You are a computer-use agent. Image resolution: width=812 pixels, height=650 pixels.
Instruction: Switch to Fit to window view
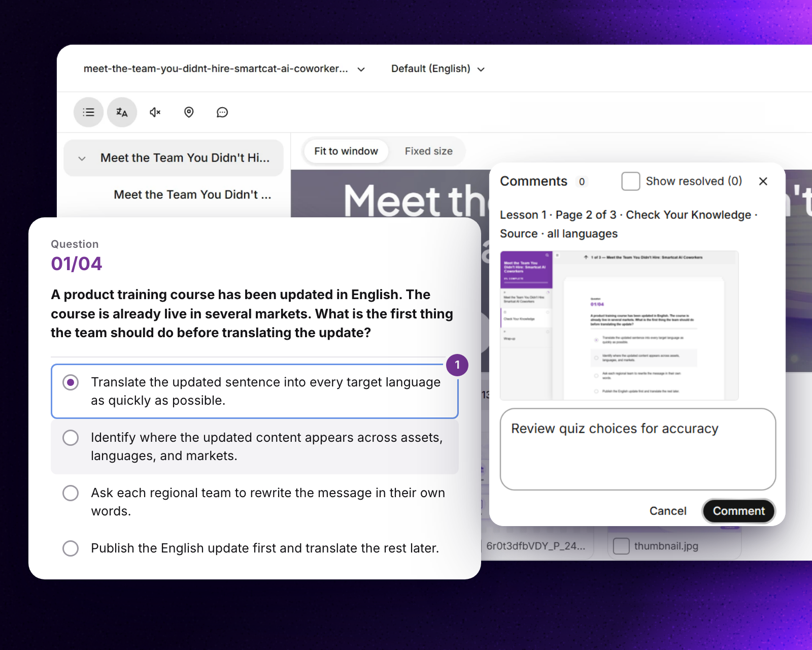pos(346,151)
